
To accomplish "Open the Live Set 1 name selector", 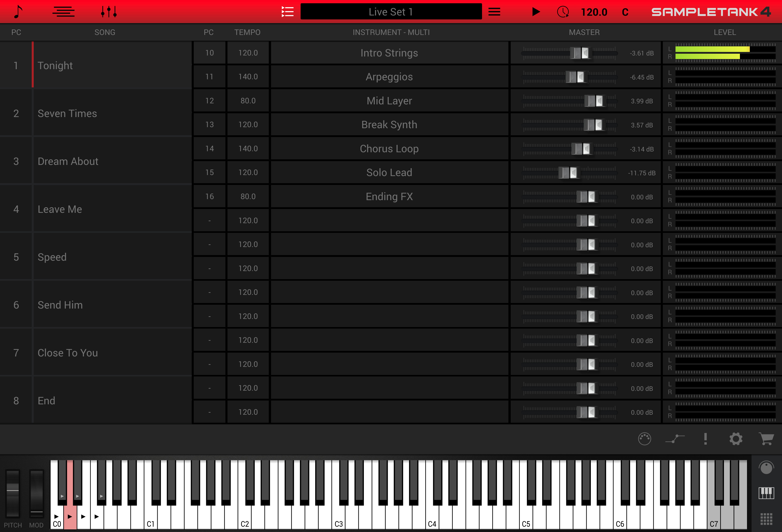I will tap(391, 11).
